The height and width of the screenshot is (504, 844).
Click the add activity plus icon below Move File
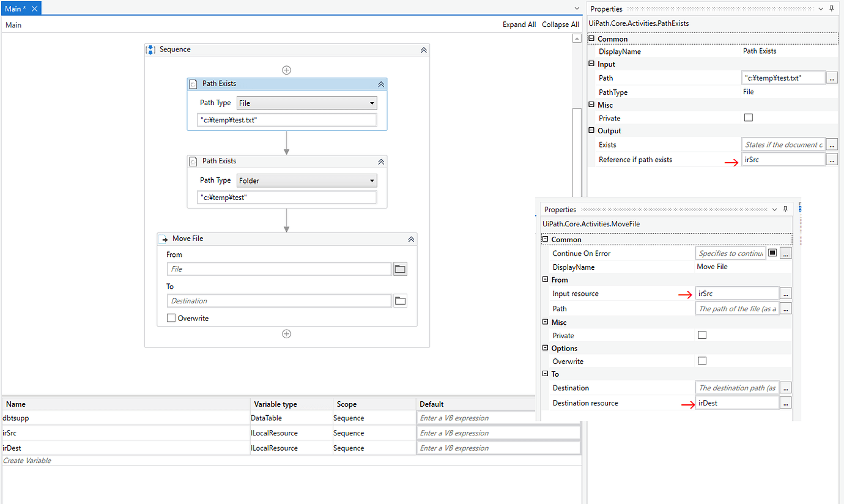point(286,334)
